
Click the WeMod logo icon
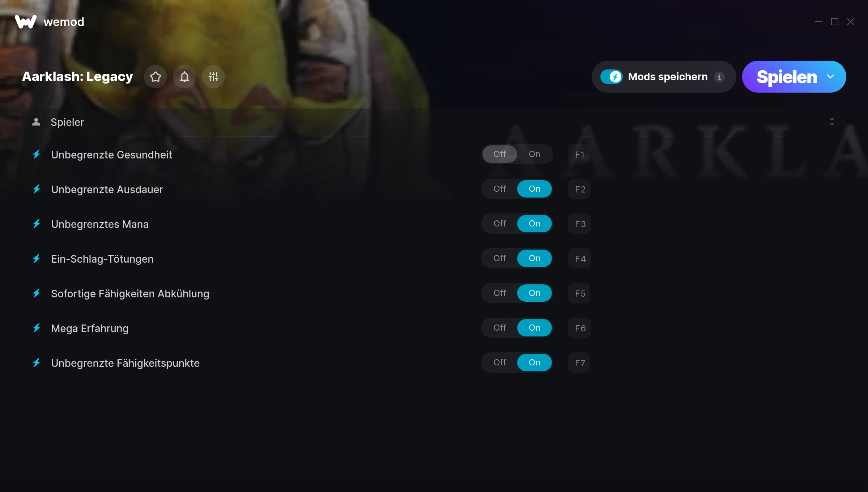click(26, 22)
